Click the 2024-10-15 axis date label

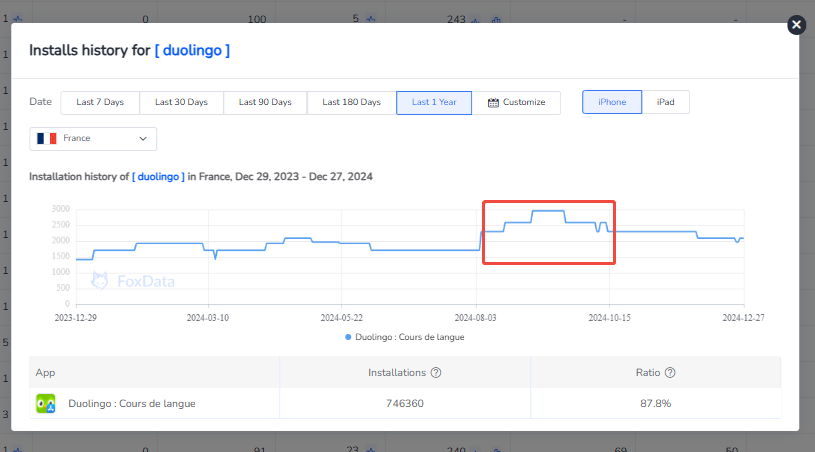(609, 317)
